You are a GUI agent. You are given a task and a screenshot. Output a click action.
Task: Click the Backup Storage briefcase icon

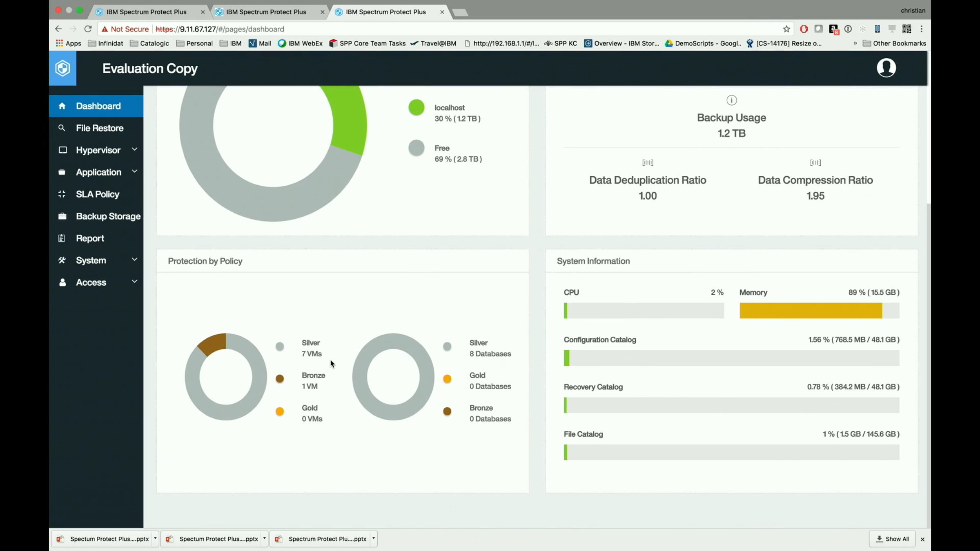62,216
